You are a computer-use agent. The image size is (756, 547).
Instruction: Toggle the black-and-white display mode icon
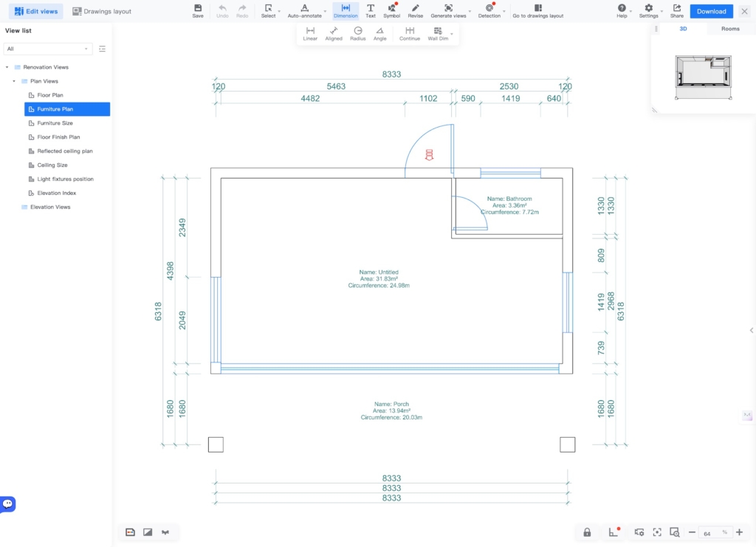click(x=148, y=532)
